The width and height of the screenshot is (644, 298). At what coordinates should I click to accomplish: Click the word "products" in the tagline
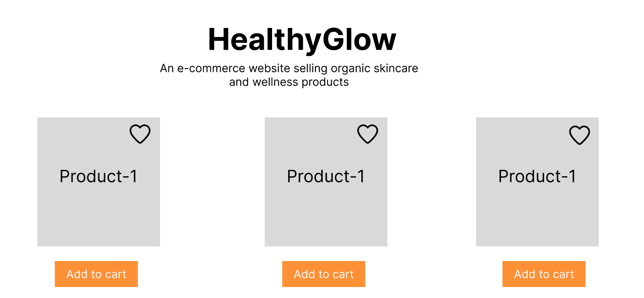(325, 82)
